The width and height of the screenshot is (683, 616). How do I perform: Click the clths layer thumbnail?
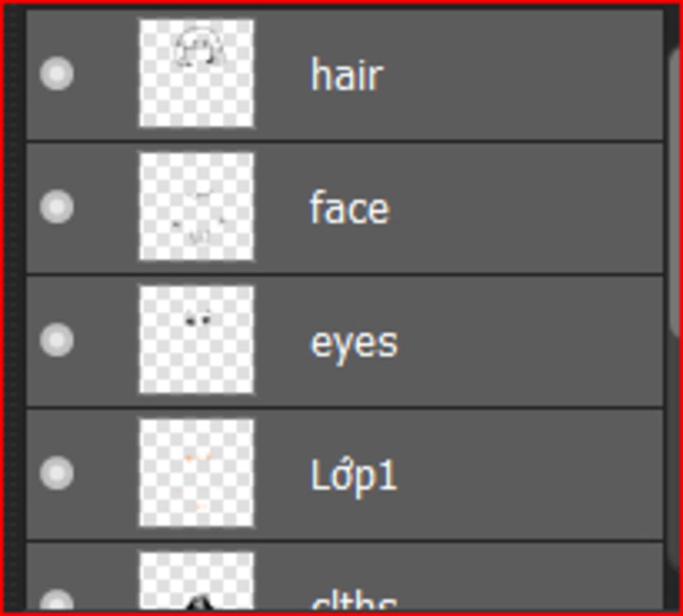[x=197, y=581]
